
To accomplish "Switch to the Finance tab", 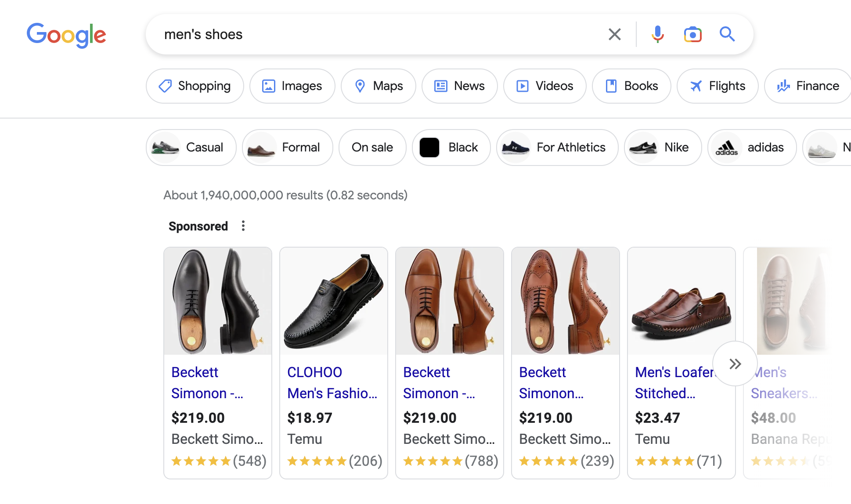I will [808, 86].
